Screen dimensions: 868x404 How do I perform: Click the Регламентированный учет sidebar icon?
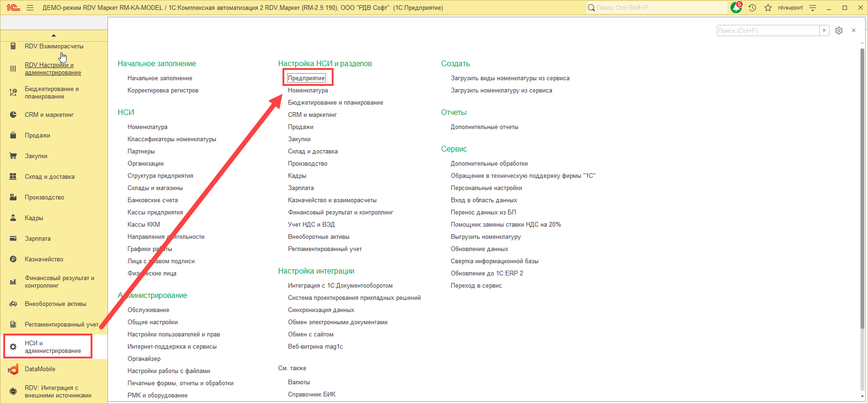click(13, 324)
